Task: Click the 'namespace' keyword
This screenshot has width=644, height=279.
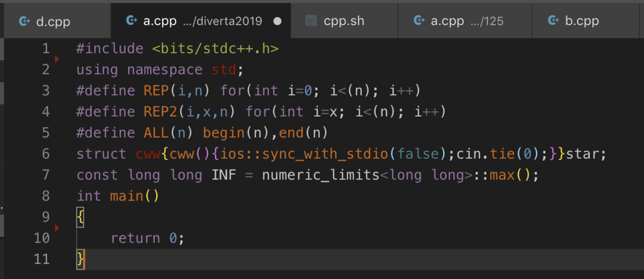Action: point(165,70)
